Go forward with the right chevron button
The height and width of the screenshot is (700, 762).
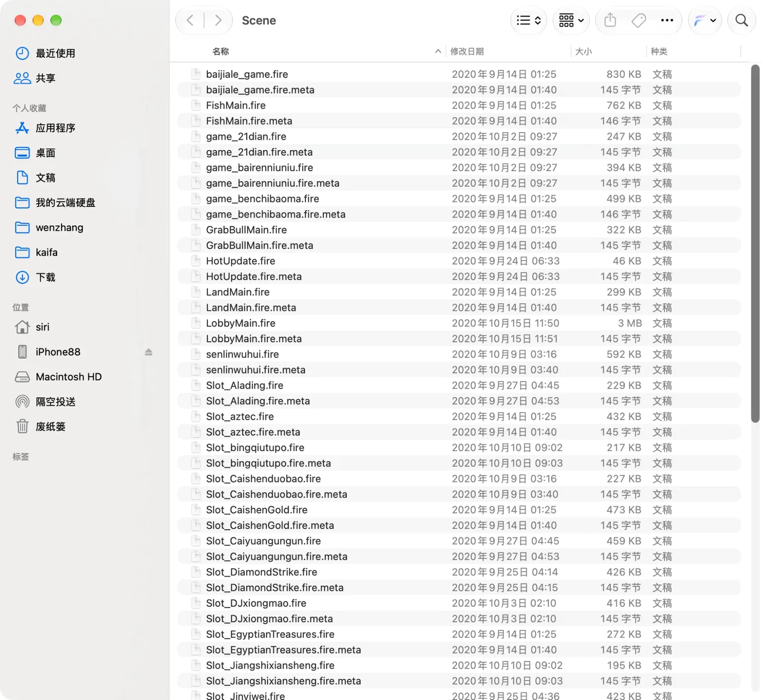[x=218, y=21]
